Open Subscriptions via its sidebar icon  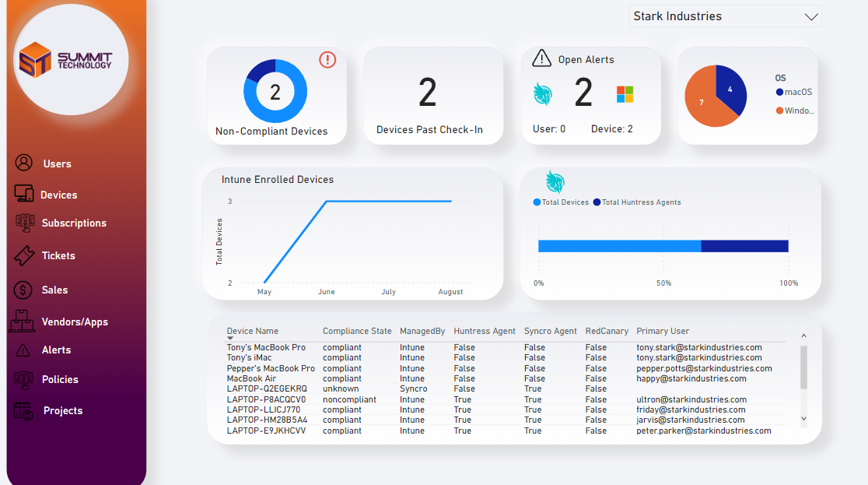[x=25, y=223]
